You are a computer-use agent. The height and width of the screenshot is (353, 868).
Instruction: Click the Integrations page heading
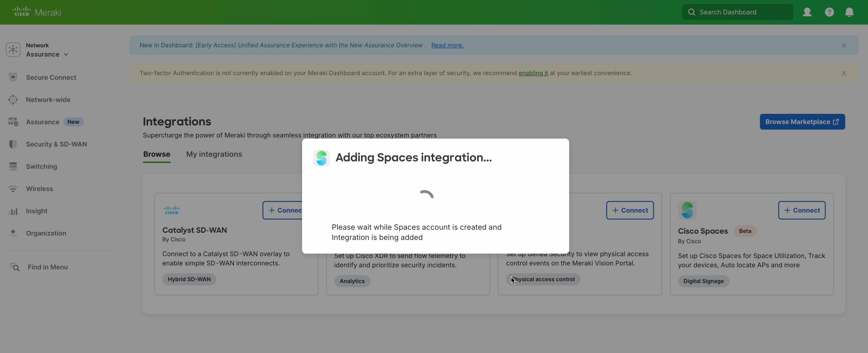[x=177, y=121]
